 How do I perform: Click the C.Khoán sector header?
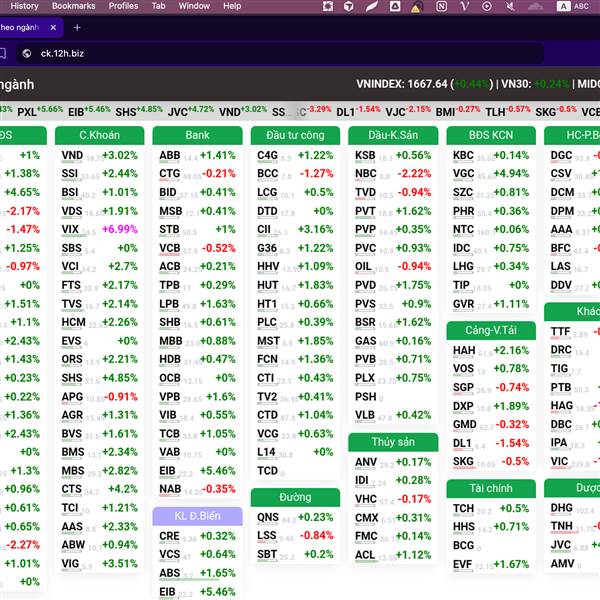click(99, 135)
